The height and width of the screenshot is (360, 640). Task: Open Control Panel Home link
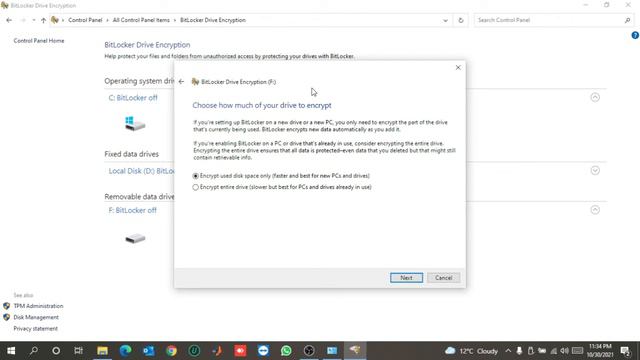(x=39, y=41)
